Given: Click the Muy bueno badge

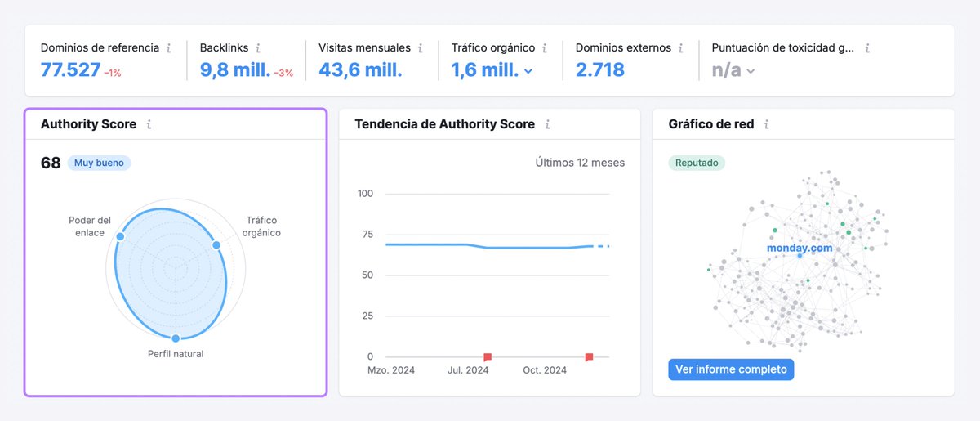Looking at the screenshot, I should pos(99,163).
